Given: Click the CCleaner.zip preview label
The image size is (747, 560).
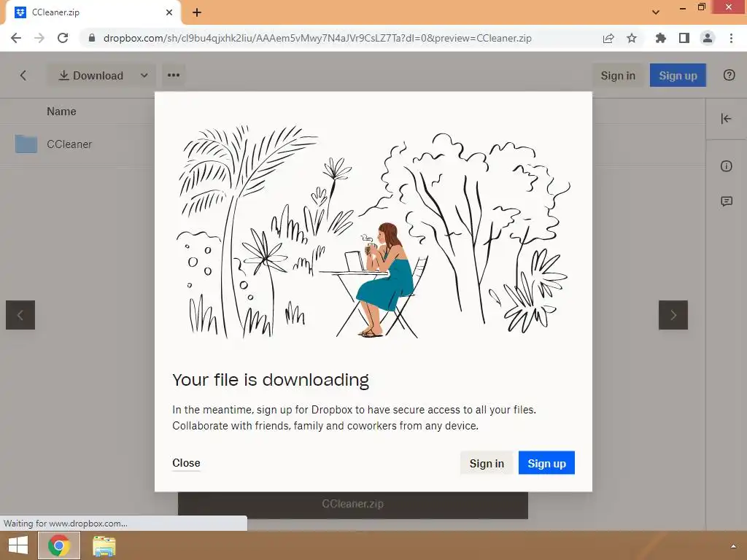Looking at the screenshot, I should tap(352, 504).
